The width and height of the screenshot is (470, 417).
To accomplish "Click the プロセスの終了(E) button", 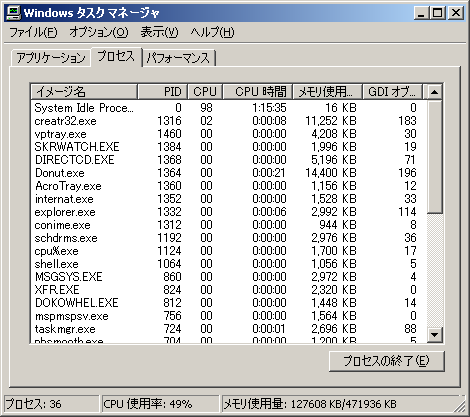I will coord(387,361).
